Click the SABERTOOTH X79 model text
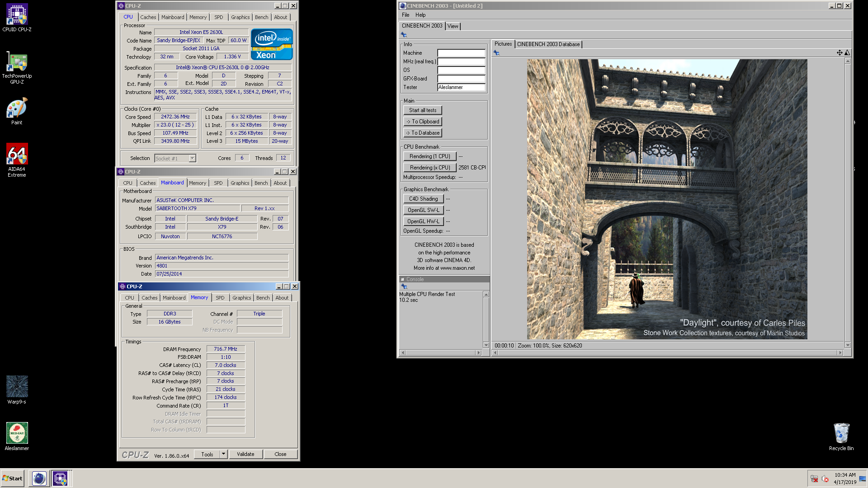The image size is (868, 488). pos(176,208)
